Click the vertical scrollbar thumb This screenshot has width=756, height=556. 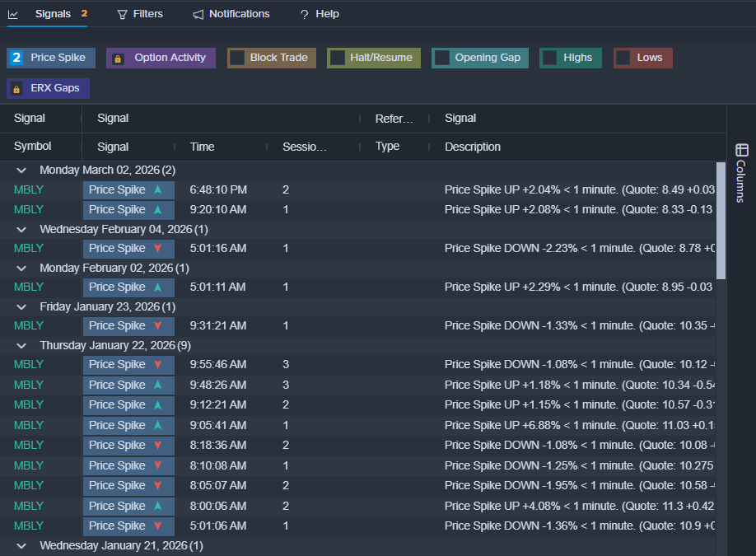(721, 220)
